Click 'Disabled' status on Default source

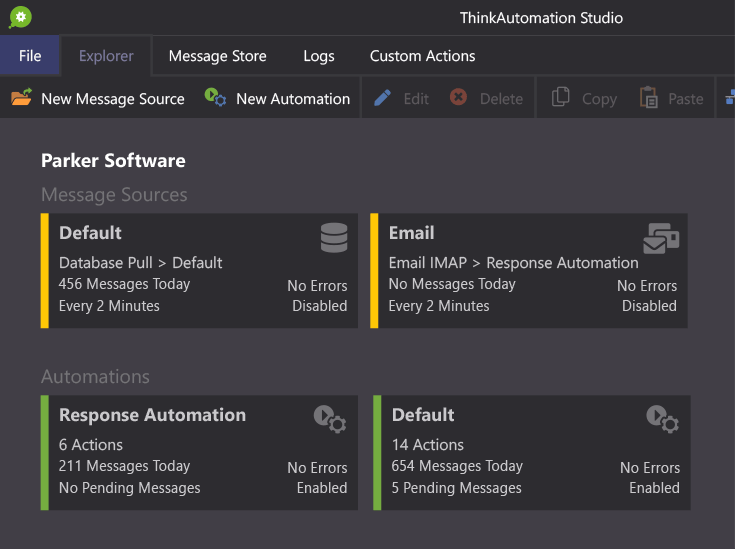point(320,306)
